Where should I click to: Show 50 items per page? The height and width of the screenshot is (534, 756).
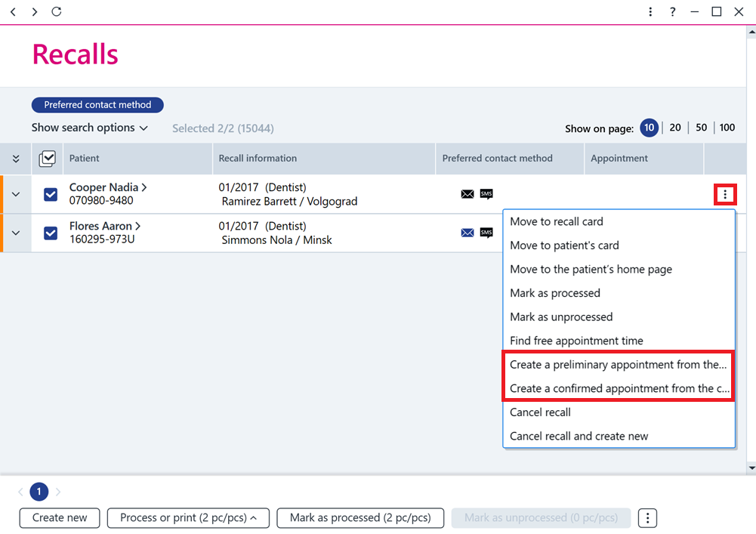tap(701, 128)
